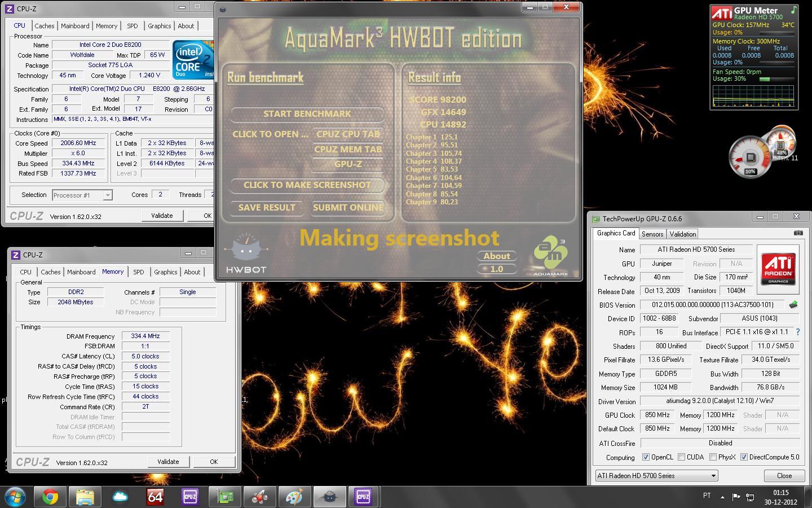Select CPU tab in bottom CPU-Z window
Viewport: 812px width, 508px height.
coord(26,272)
